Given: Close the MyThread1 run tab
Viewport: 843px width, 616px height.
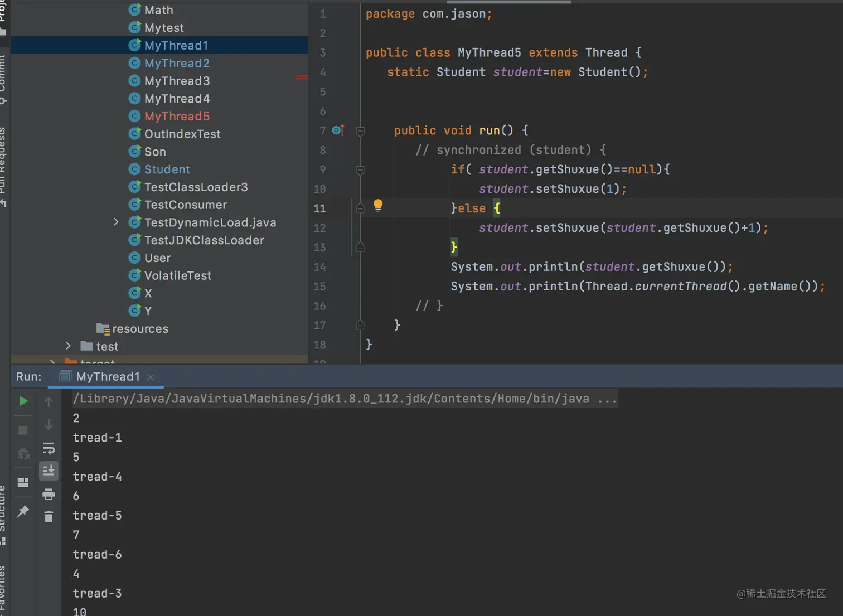Looking at the screenshot, I should tap(151, 377).
